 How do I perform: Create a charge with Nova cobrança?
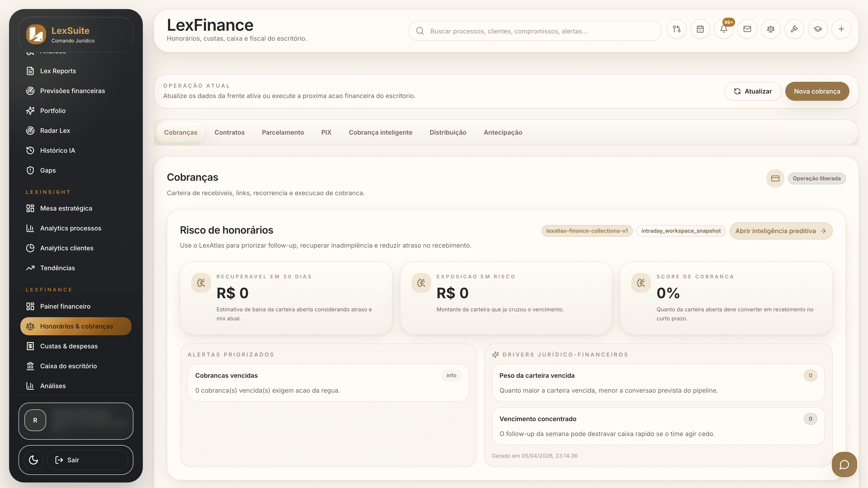pos(817,91)
